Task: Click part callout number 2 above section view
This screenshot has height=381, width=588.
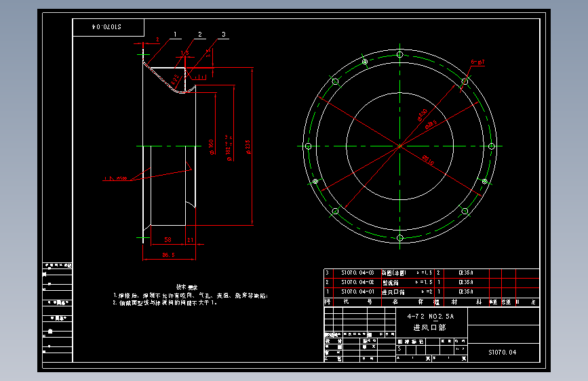Action: 200,34
